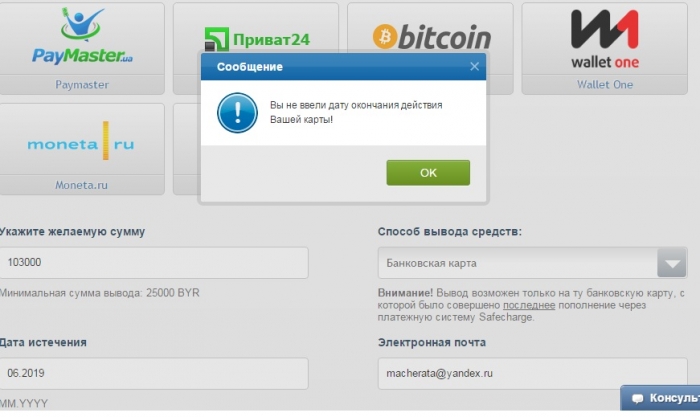Image resolution: width=700 pixels, height=417 pixels.
Task: Choose the Privat24 payment logo
Action: [x=257, y=39]
